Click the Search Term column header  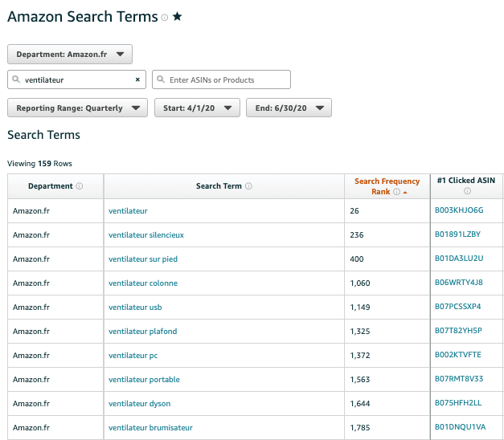[x=219, y=186]
